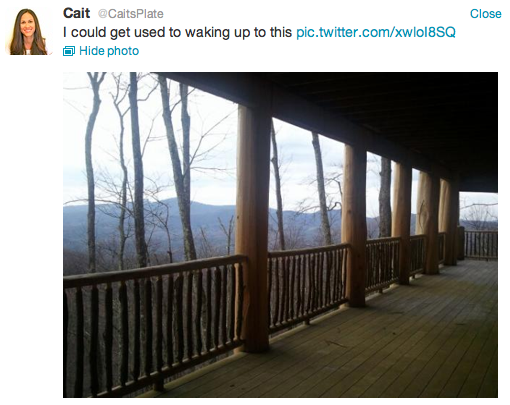Select the bold display name Cait
The image size is (510, 405).
pyautogui.click(x=76, y=13)
